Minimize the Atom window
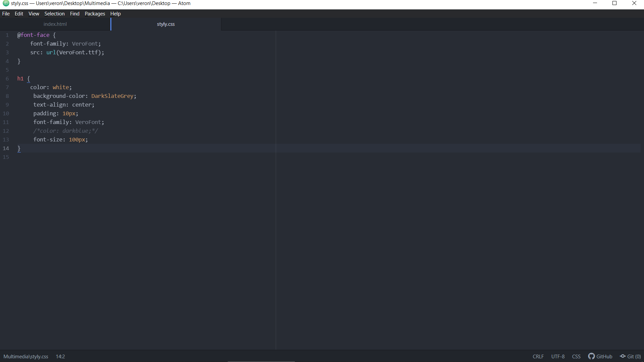The height and width of the screenshot is (362, 644). click(595, 3)
